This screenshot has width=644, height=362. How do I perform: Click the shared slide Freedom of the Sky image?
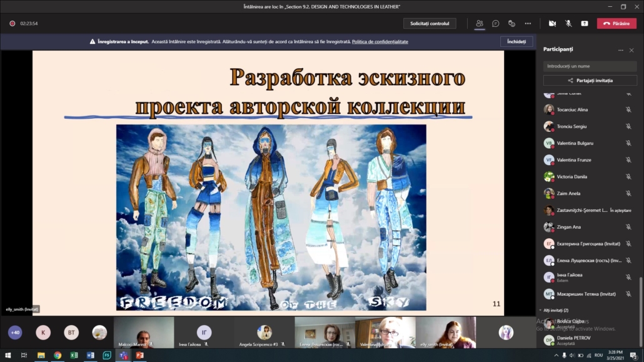tap(271, 218)
